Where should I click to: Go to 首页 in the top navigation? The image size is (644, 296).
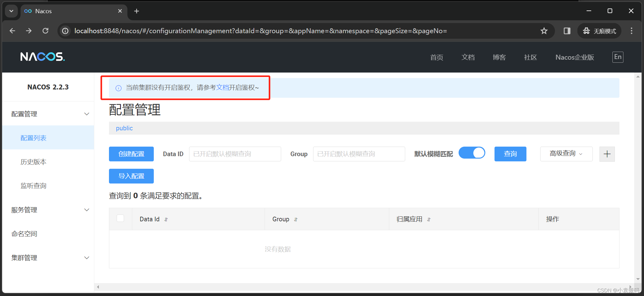[436, 57]
